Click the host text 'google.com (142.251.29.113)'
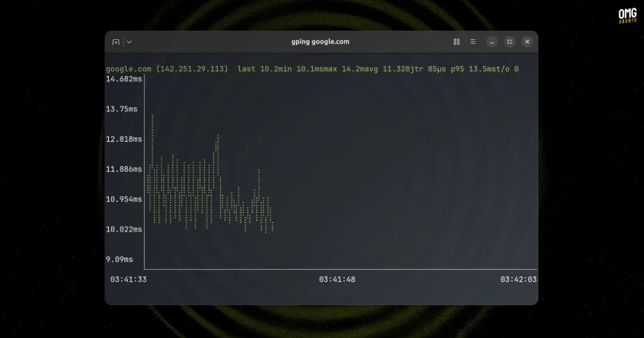Screen dimensions: 644x338 coord(167,69)
